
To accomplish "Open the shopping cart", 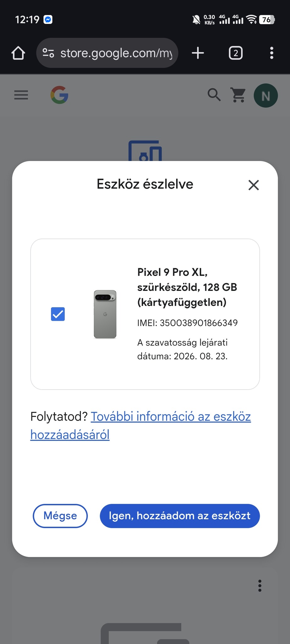I will click(238, 95).
